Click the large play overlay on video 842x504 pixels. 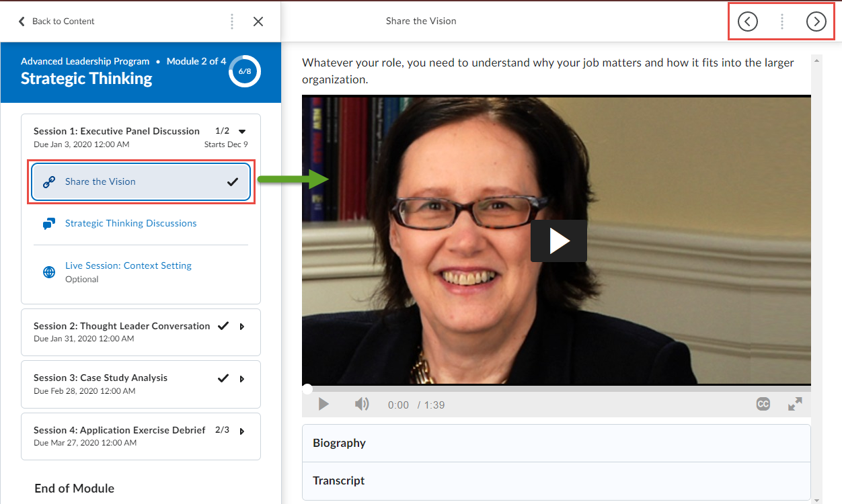tap(558, 241)
